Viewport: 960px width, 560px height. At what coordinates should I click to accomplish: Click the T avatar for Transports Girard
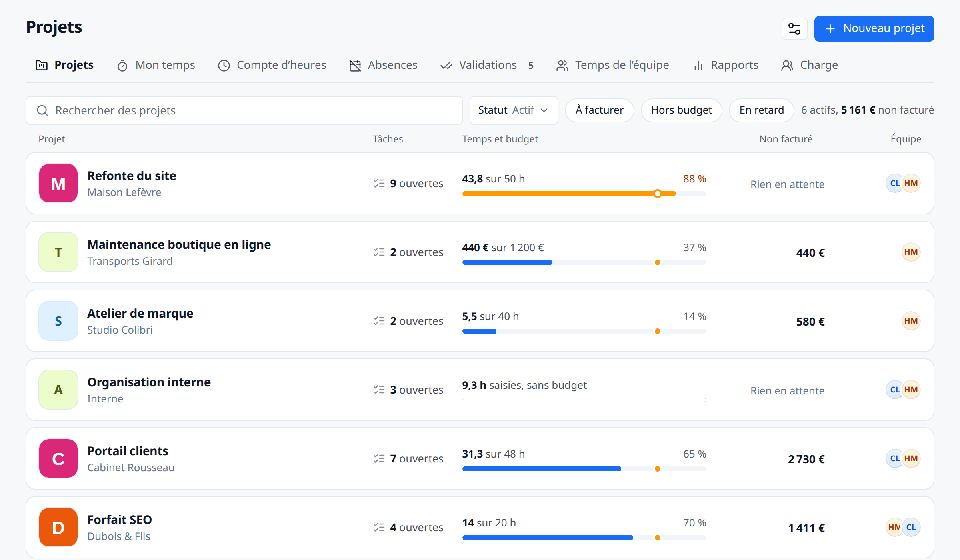point(58,252)
